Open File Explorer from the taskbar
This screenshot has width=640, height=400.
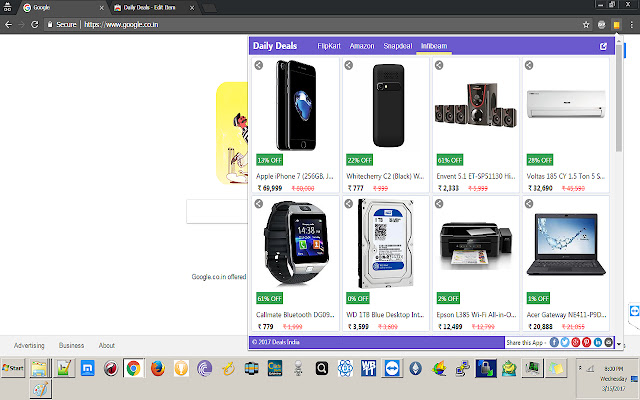[x=40, y=368]
